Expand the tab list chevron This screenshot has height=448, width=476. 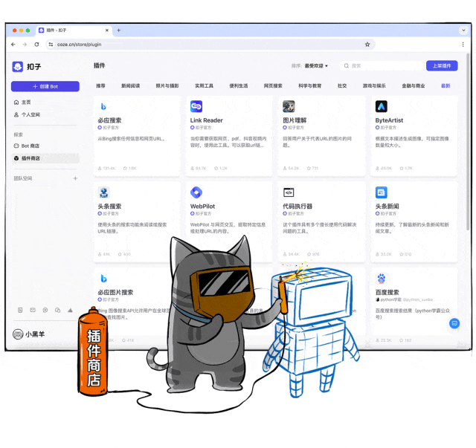pyautogui.click(x=463, y=30)
